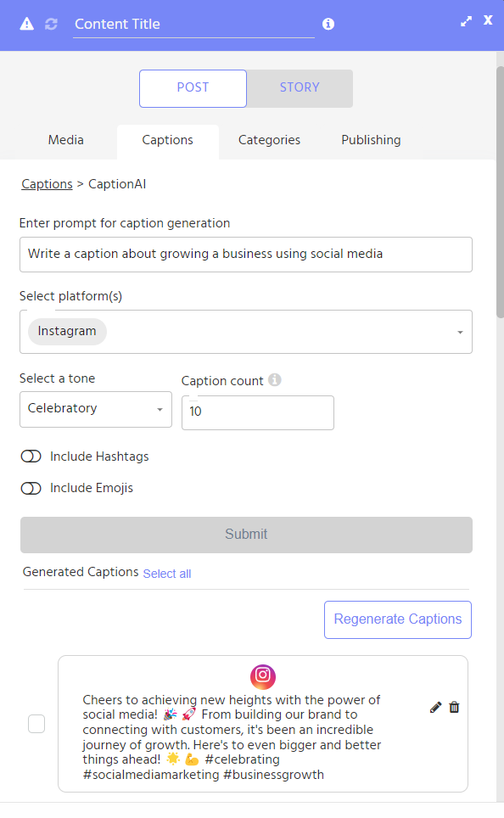Edit the generated caption using the pencil icon
This screenshot has width=504, height=818.
pyautogui.click(x=435, y=707)
